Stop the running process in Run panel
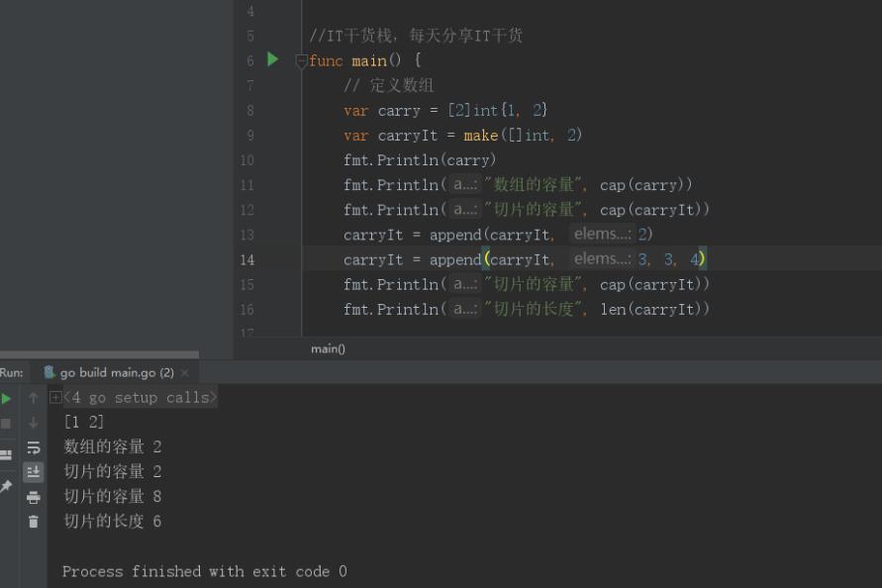Screen dimensions: 882x588 point(6,423)
